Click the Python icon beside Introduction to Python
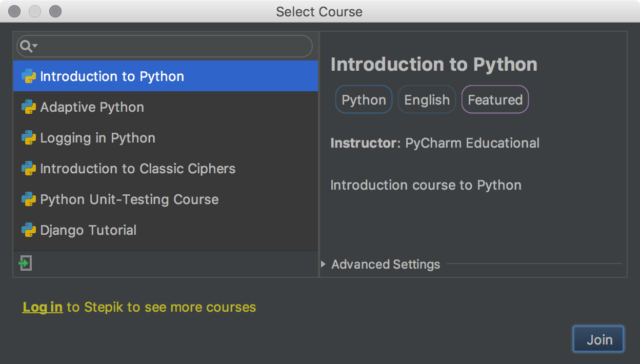The width and height of the screenshot is (640, 364). [28, 76]
